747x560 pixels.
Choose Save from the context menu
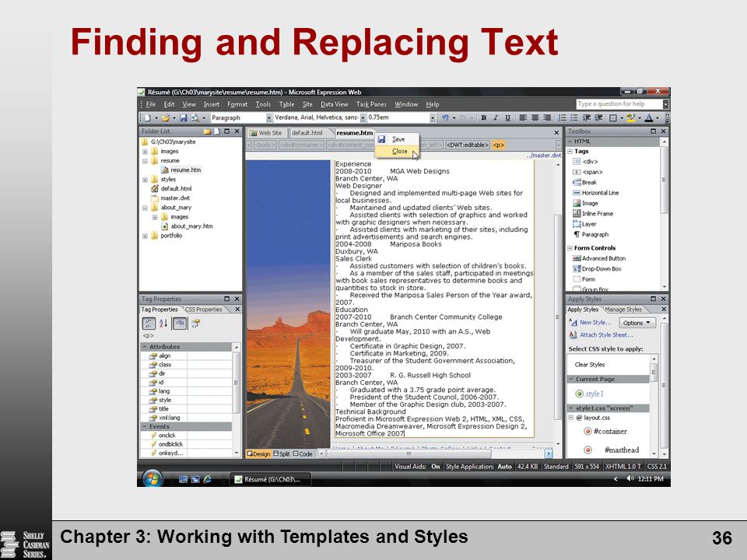[x=398, y=139]
